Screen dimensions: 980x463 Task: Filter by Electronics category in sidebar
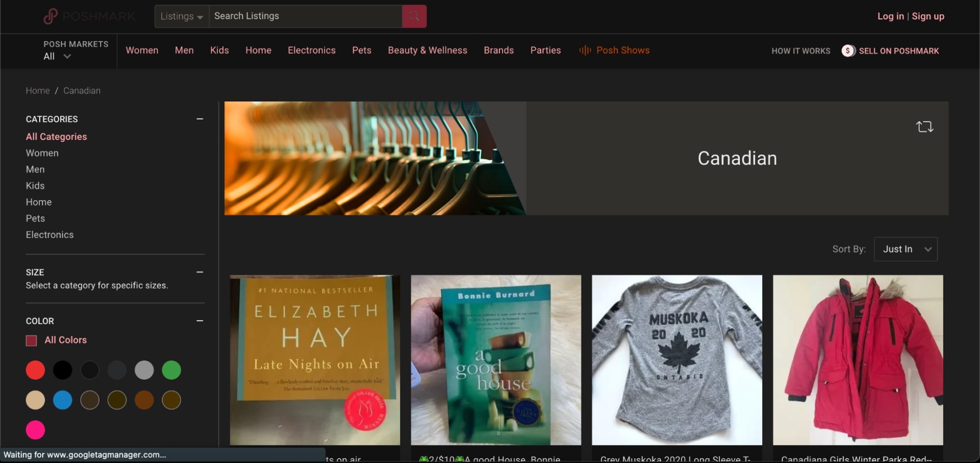click(x=50, y=234)
